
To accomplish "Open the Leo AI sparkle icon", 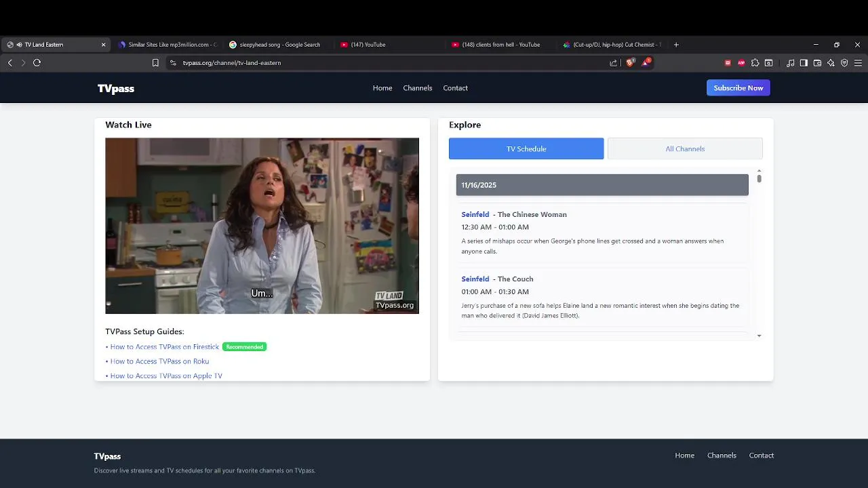I will pos(831,62).
